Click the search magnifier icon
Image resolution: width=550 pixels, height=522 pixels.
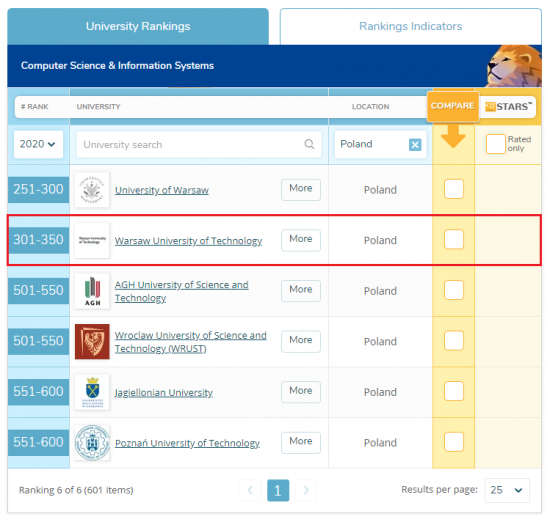point(309,144)
